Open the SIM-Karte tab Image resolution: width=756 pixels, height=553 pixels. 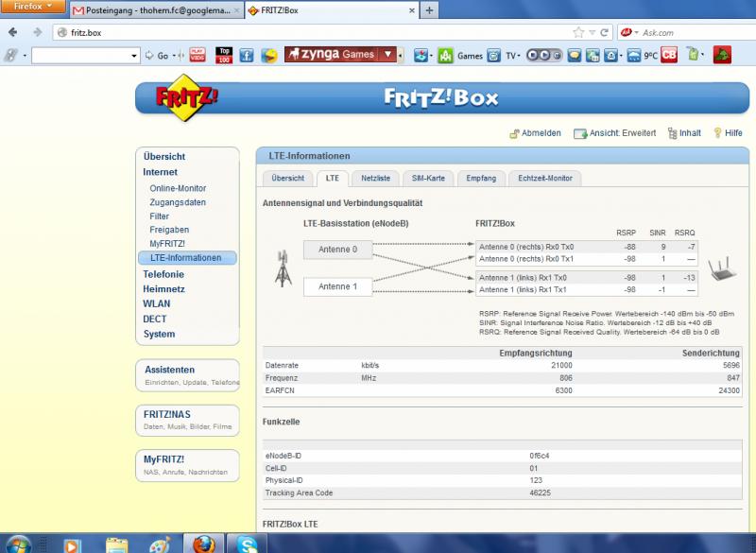(x=428, y=179)
